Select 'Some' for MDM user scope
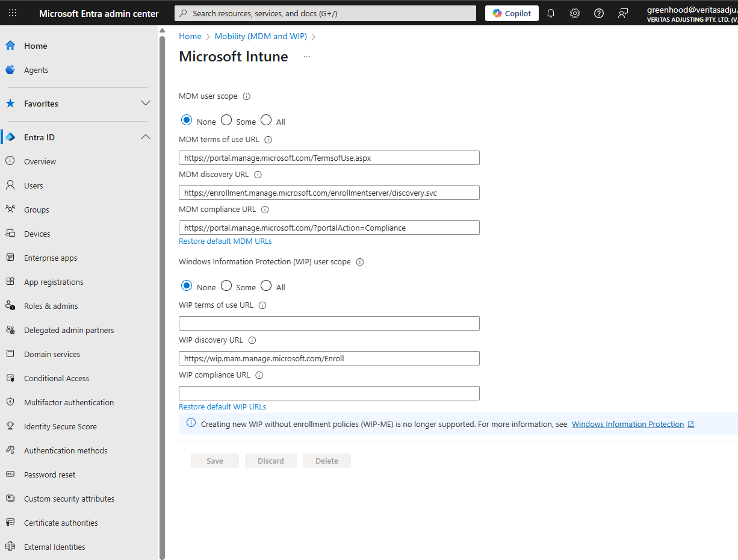This screenshot has width=738, height=560. tap(226, 120)
